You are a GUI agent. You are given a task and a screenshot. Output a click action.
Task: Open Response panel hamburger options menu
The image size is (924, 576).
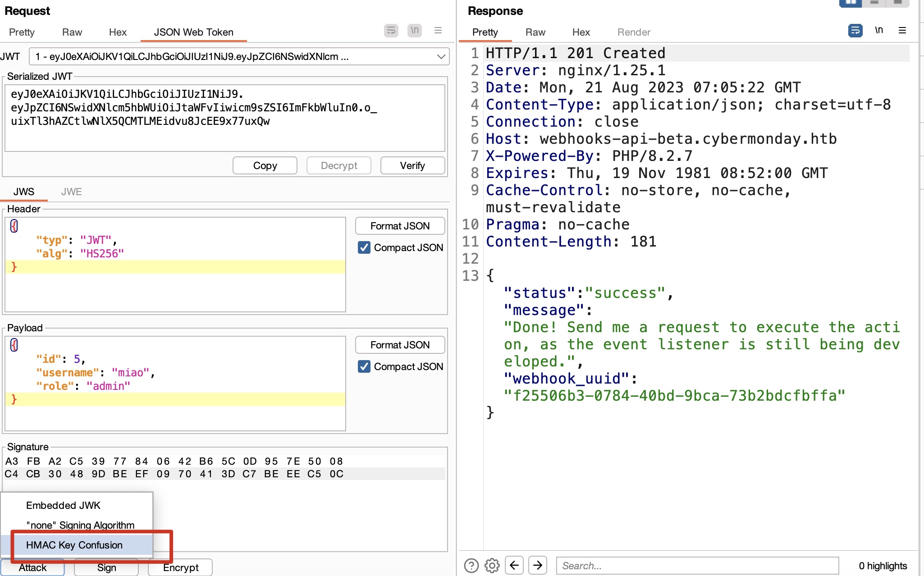pos(902,31)
